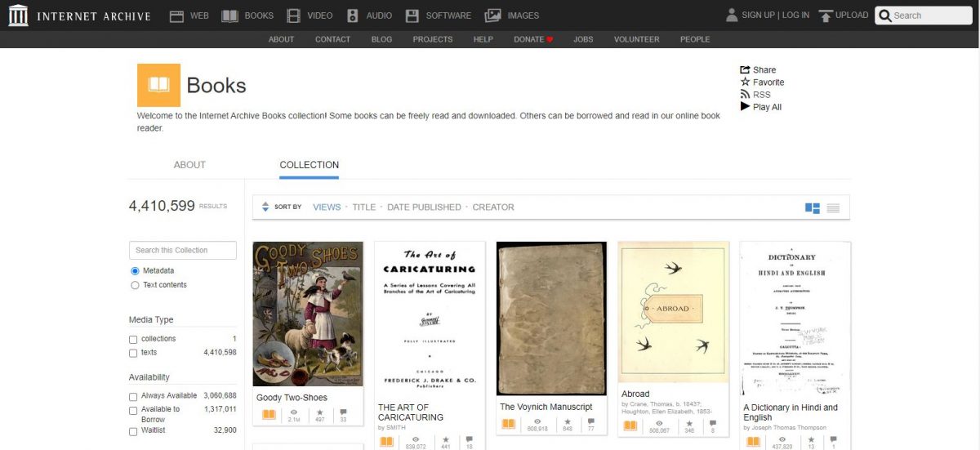Click the Upload arrow icon
The height and width of the screenshot is (450, 980).
(826, 16)
